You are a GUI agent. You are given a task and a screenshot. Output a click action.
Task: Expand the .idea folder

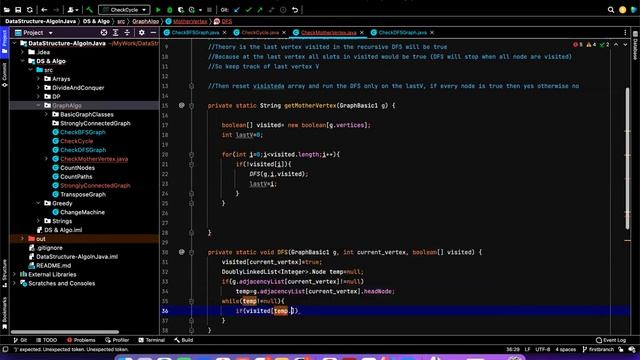[22, 52]
